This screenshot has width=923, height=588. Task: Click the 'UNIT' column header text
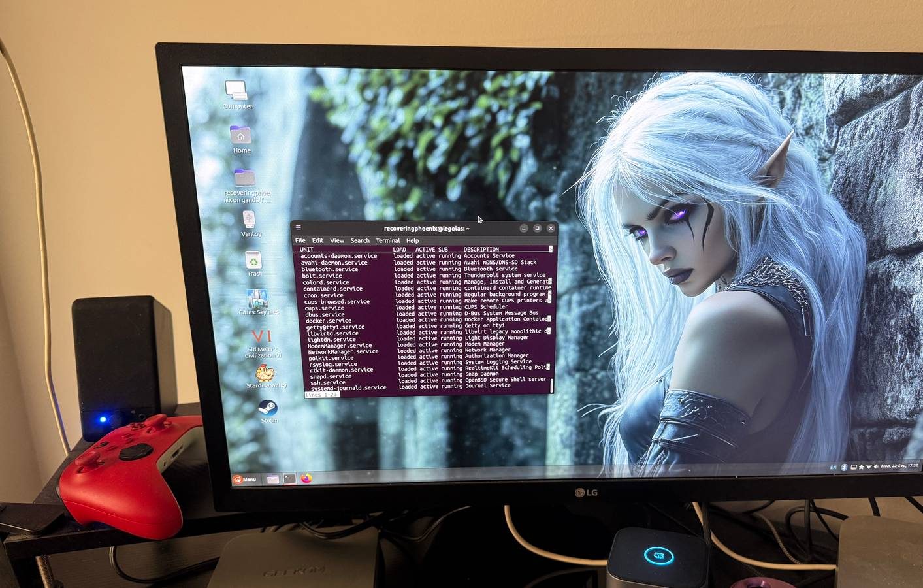(306, 250)
